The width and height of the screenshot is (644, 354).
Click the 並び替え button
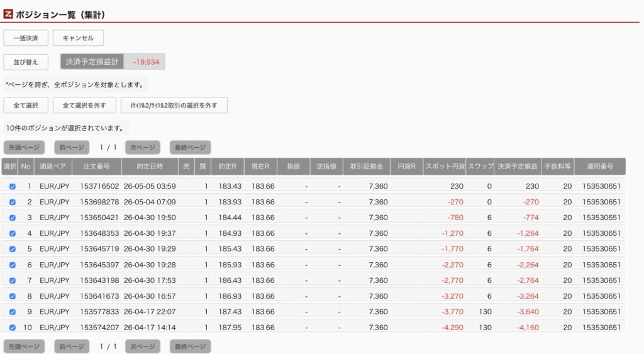point(26,62)
